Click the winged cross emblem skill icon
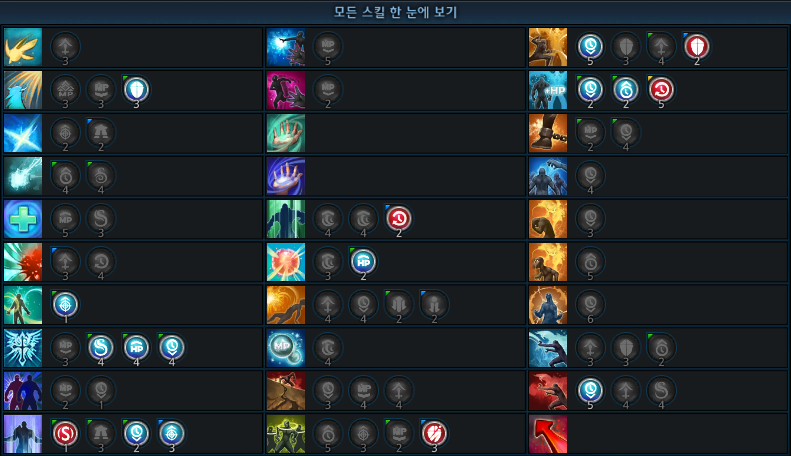The height and width of the screenshot is (456, 791). click(x=23, y=348)
